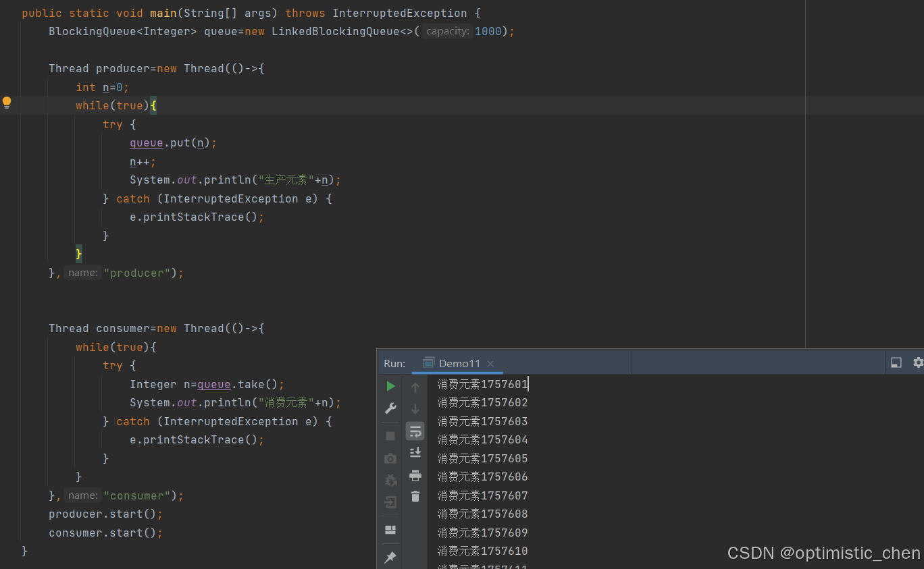
Task: Click the "producer" string argument
Action: 137,273
